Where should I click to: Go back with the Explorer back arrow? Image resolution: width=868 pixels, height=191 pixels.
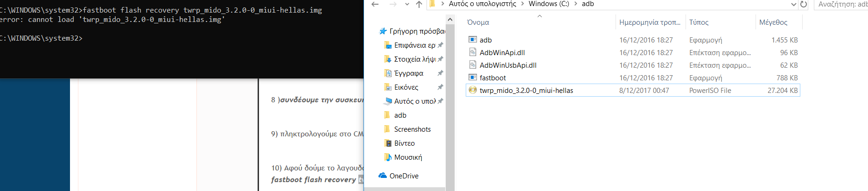(x=375, y=4)
